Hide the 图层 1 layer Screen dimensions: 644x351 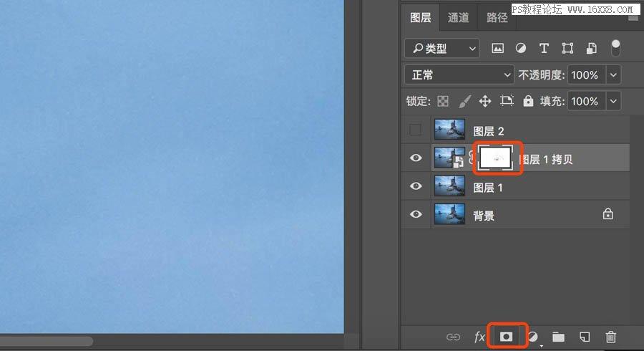[415, 186]
